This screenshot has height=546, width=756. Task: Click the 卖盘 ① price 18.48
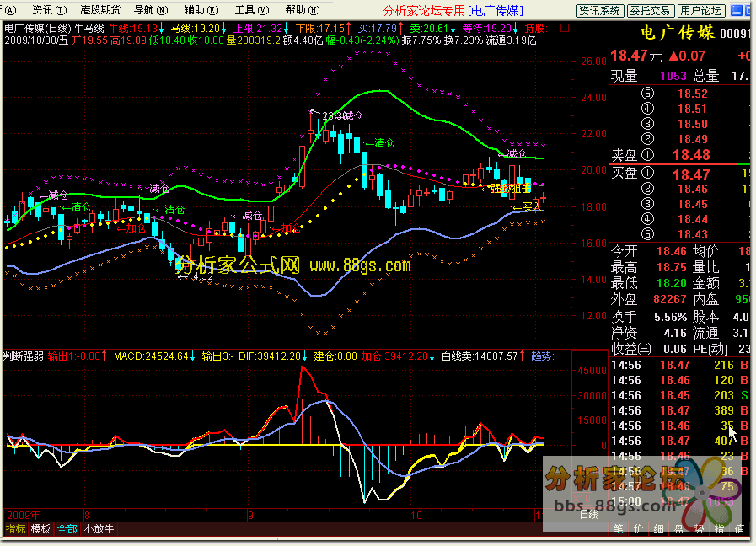[x=691, y=155]
